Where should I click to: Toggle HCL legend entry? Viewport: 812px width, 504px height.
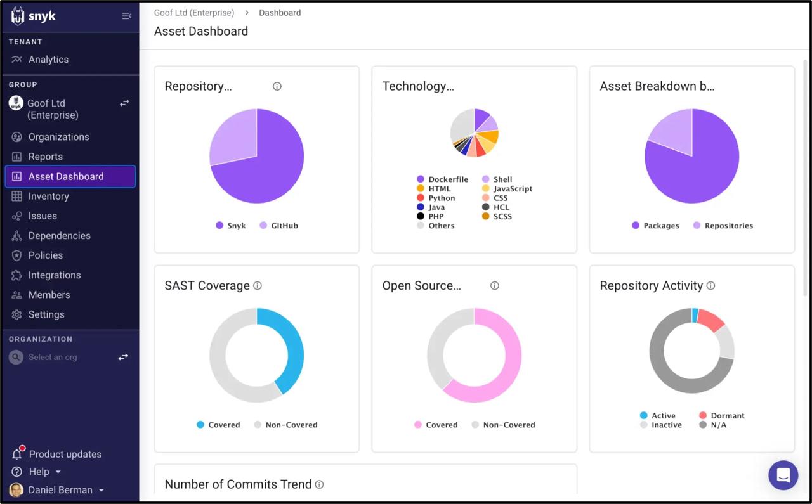(496, 207)
